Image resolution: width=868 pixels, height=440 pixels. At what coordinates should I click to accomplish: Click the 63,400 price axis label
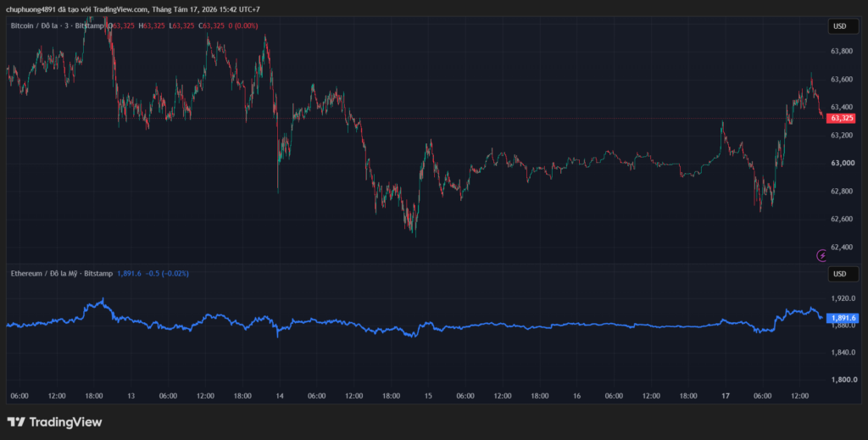click(x=842, y=107)
